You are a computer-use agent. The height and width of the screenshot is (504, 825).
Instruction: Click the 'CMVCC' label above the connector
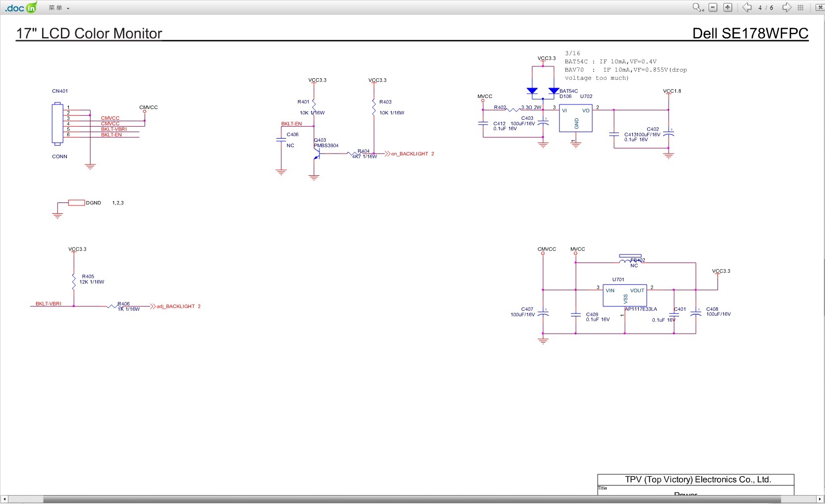149,107
